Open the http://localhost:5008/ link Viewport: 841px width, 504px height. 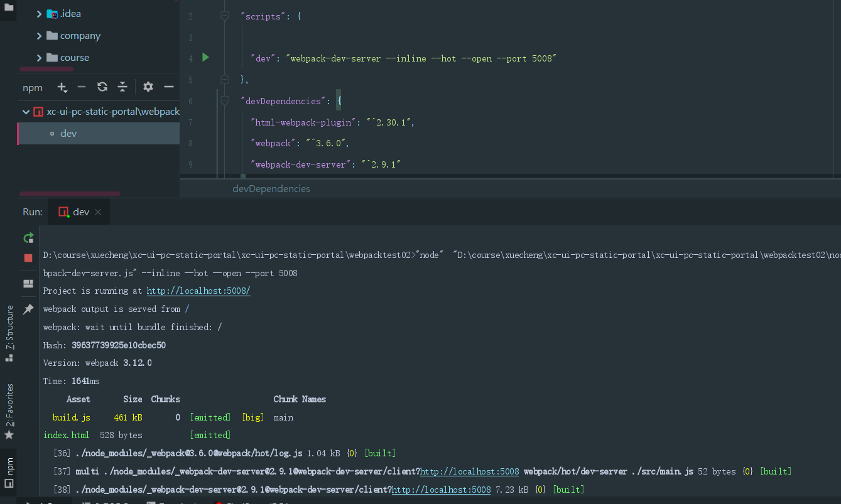(x=198, y=290)
